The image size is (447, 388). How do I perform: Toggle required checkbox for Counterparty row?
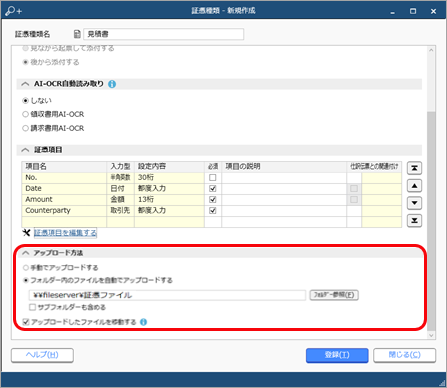tap(213, 210)
